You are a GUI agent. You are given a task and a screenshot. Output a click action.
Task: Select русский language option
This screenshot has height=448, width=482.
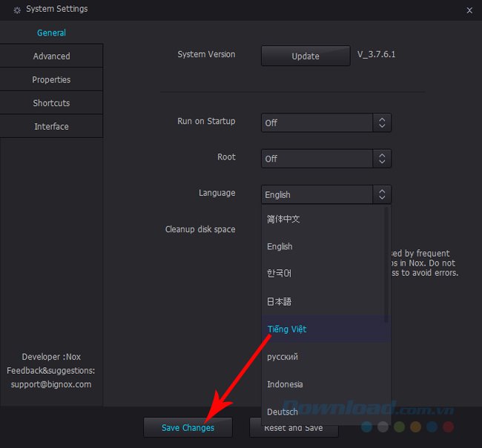[326, 357]
